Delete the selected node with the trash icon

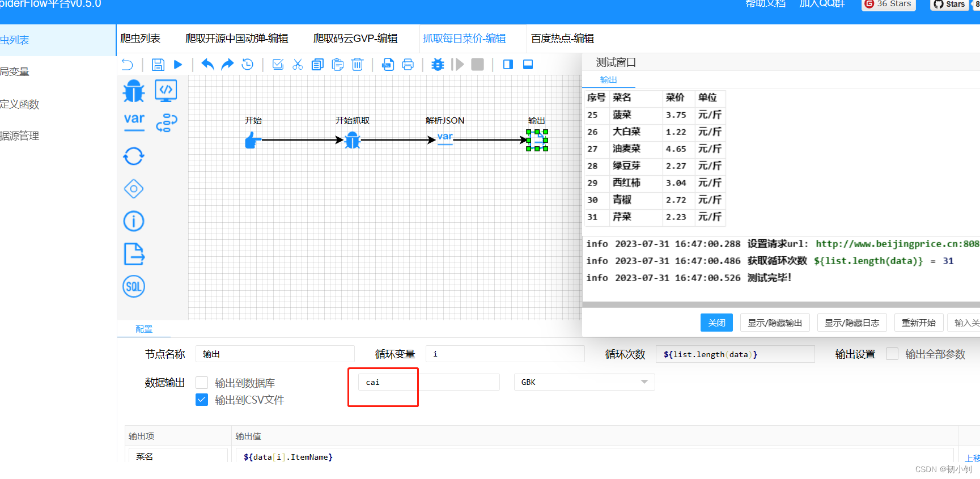click(358, 65)
